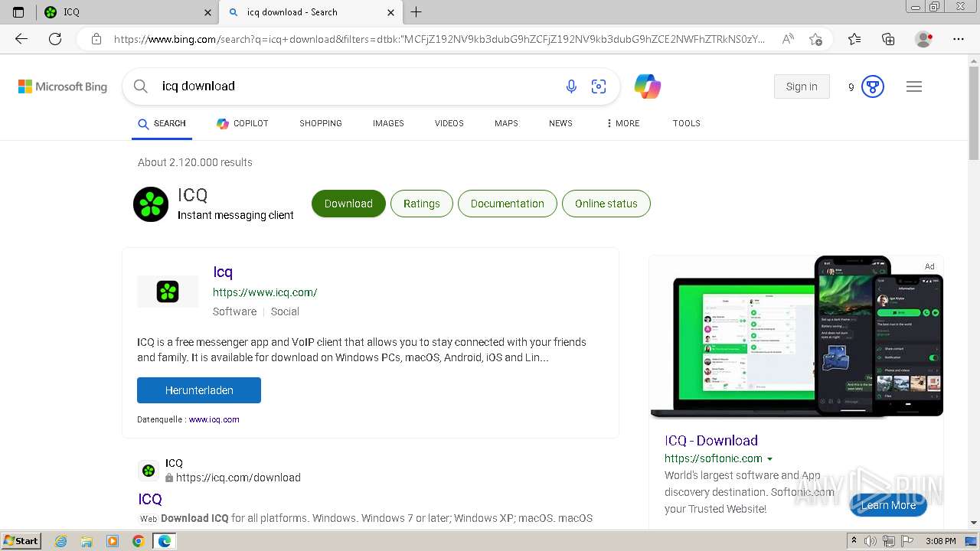Click the Microsoft Bing logo
This screenshot has height=551, width=980.
pos(63,86)
